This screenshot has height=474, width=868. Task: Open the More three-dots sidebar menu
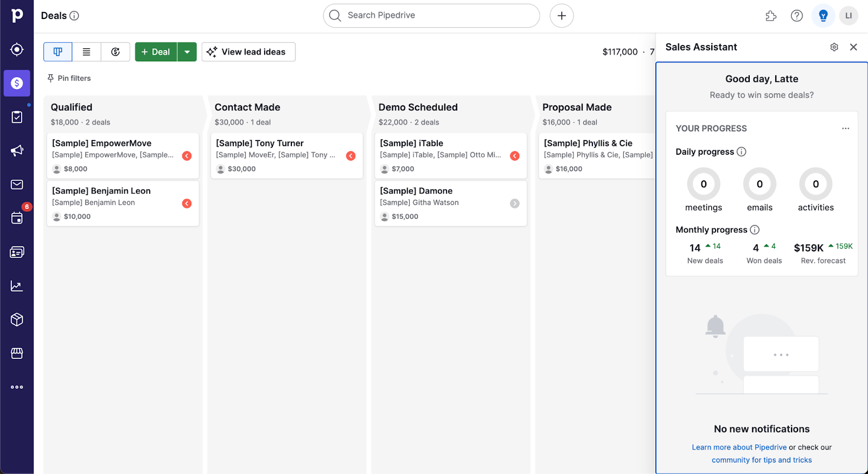click(17, 387)
